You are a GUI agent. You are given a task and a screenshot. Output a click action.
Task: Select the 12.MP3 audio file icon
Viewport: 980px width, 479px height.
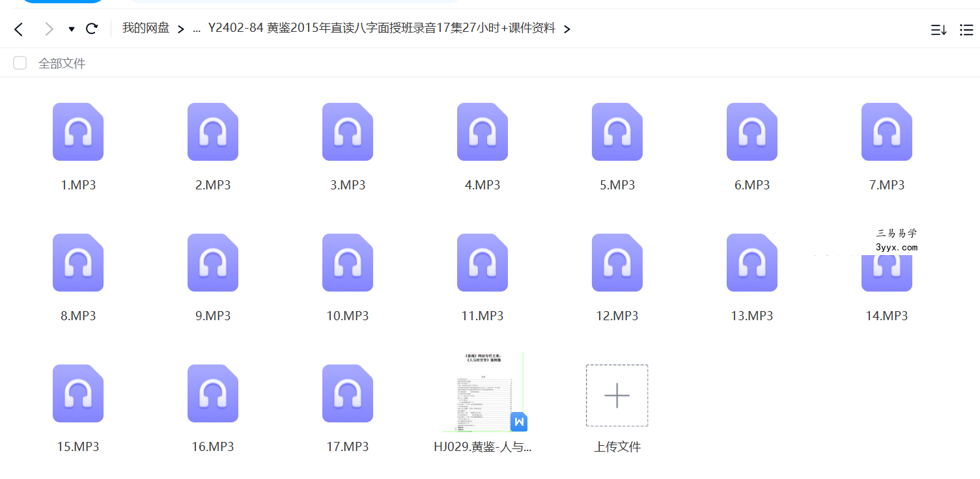[x=617, y=262]
